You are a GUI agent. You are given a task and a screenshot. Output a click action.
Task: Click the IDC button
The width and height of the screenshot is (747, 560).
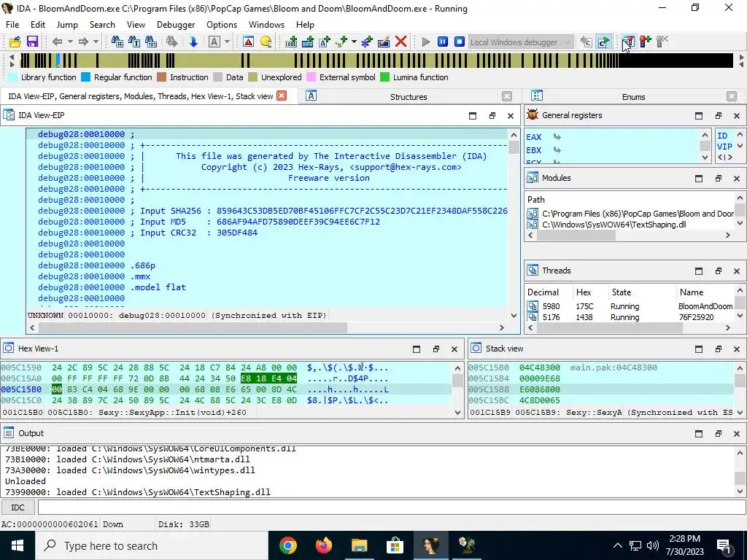tap(18, 507)
